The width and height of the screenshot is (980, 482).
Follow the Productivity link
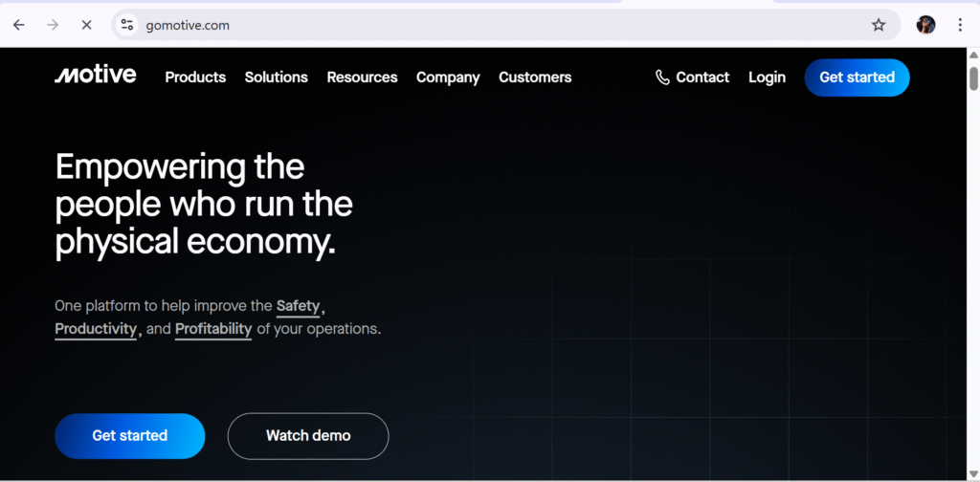pyautogui.click(x=96, y=329)
